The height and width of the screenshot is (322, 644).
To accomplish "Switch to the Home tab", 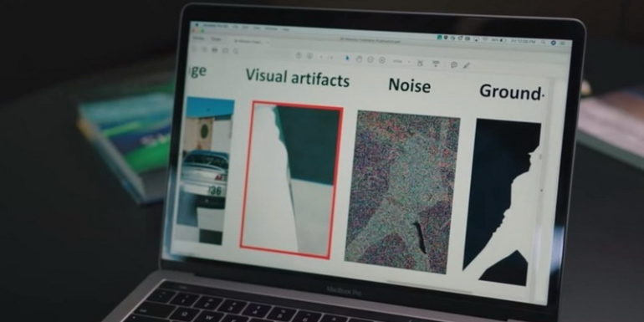I will coord(199,38).
